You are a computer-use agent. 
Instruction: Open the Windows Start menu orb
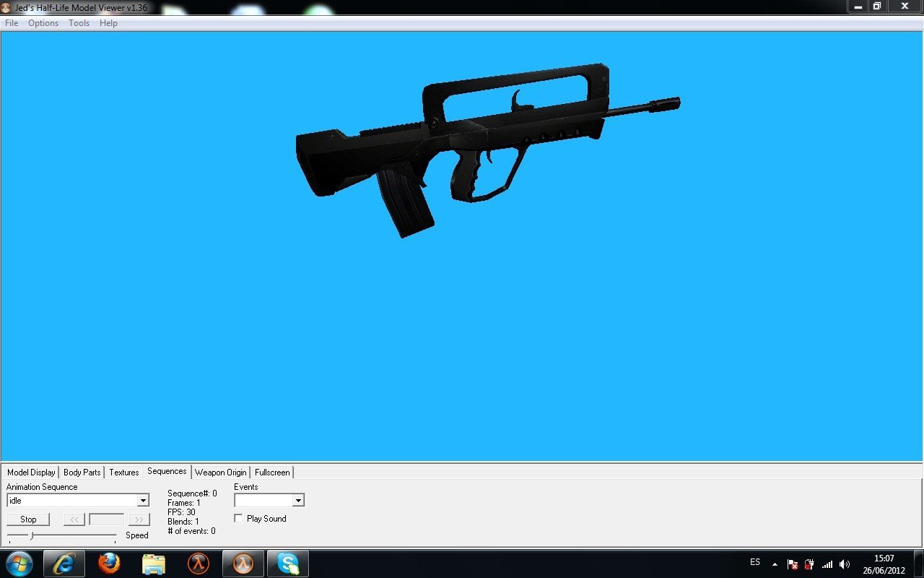[x=19, y=564]
